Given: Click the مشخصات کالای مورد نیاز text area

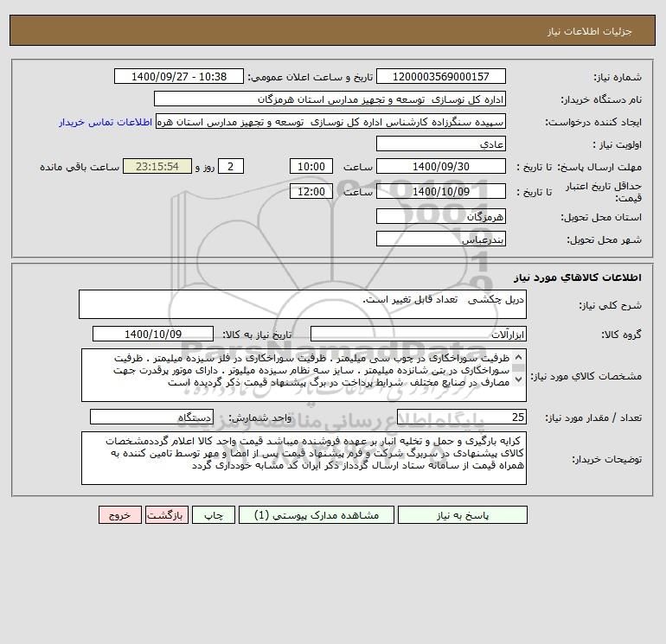Looking at the screenshot, I should point(304,375).
